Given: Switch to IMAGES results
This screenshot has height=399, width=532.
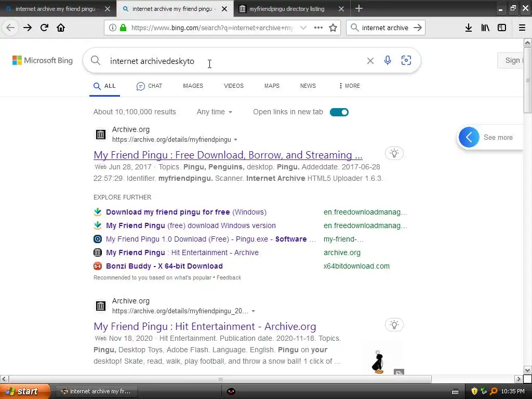Looking at the screenshot, I should [x=193, y=86].
